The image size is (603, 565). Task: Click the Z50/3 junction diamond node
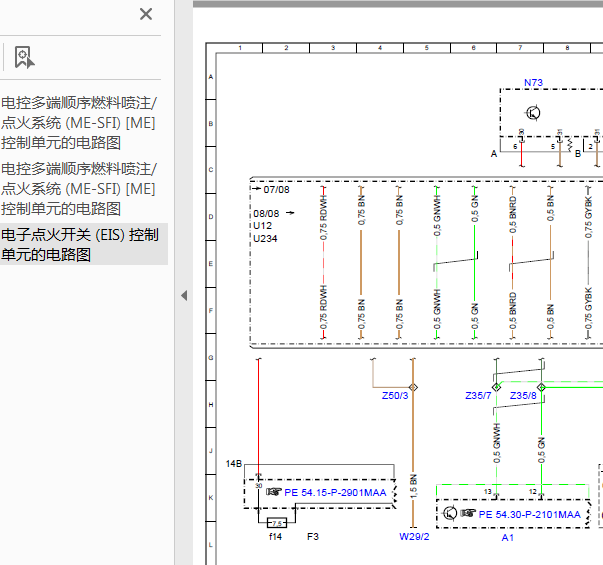click(x=413, y=387)
